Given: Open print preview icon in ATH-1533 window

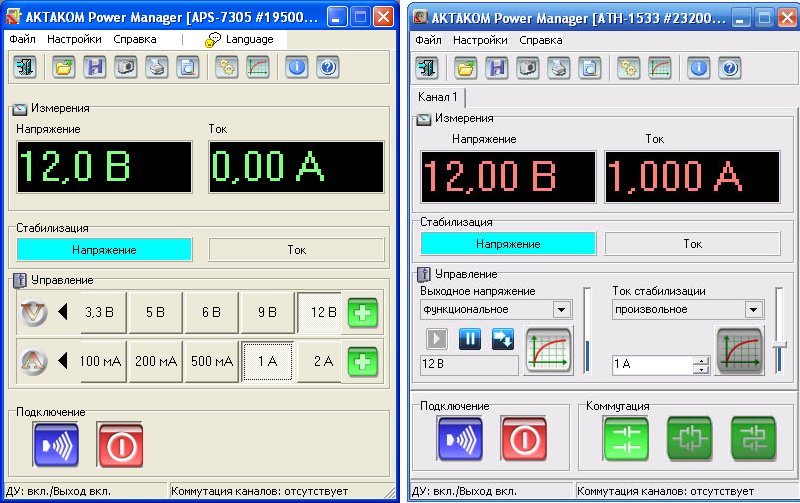Looking at the screenshot, I should [590, 68].
